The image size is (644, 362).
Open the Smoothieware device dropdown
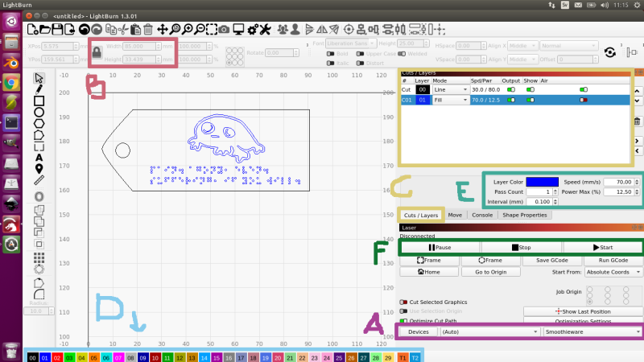tap(592, 331)
